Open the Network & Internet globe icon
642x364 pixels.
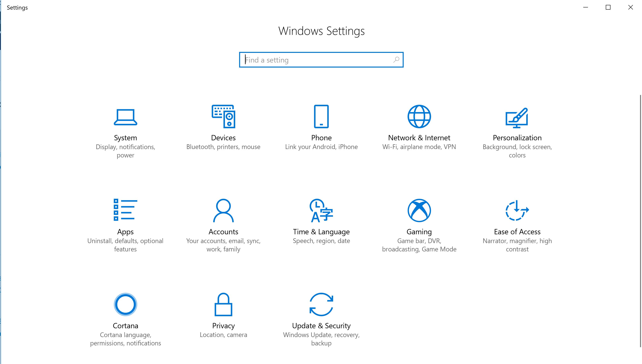(419, 117)
